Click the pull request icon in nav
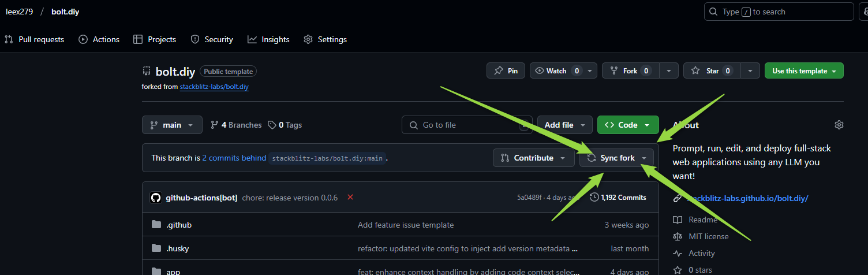Screen dimensions: 868x275 [9, 39]
